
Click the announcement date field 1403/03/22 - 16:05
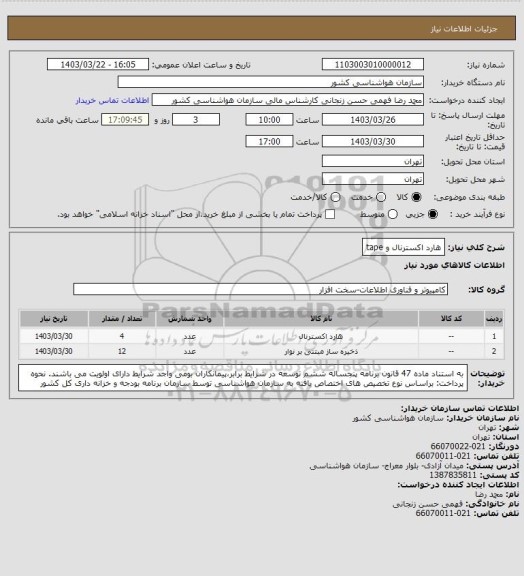98,65
